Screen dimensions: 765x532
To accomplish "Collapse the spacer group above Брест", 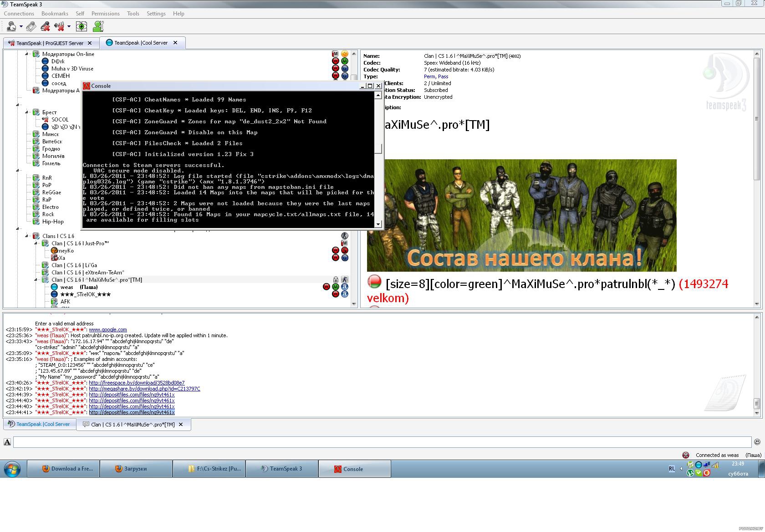I will coord(18,105).
